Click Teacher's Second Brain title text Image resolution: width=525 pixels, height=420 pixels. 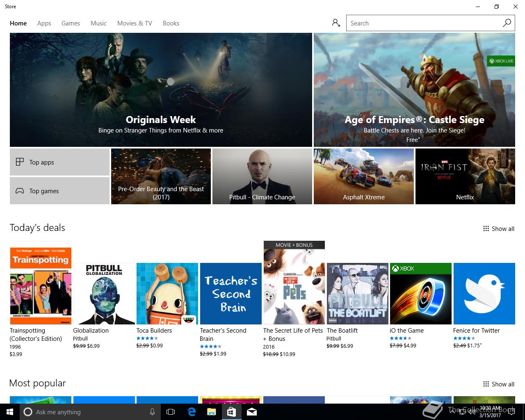point(223,335)
